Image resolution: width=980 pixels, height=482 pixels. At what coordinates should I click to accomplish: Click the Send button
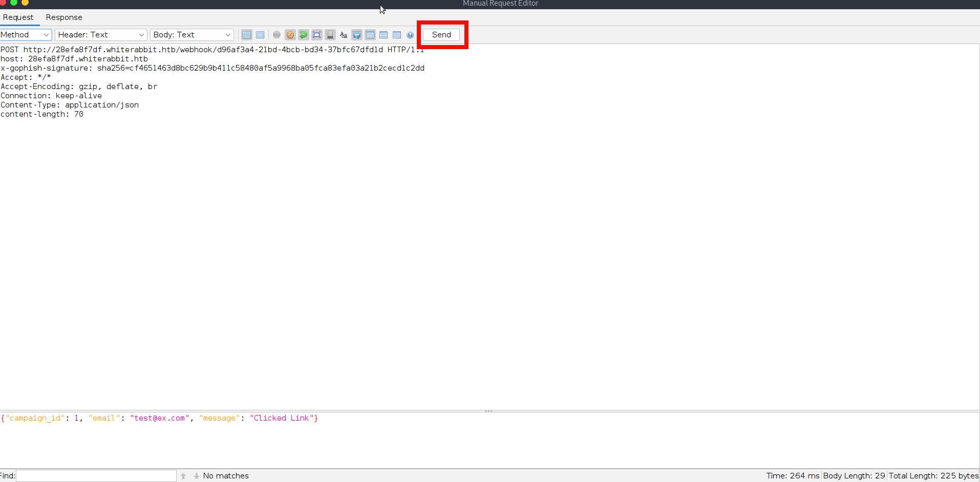coord(441,35)
